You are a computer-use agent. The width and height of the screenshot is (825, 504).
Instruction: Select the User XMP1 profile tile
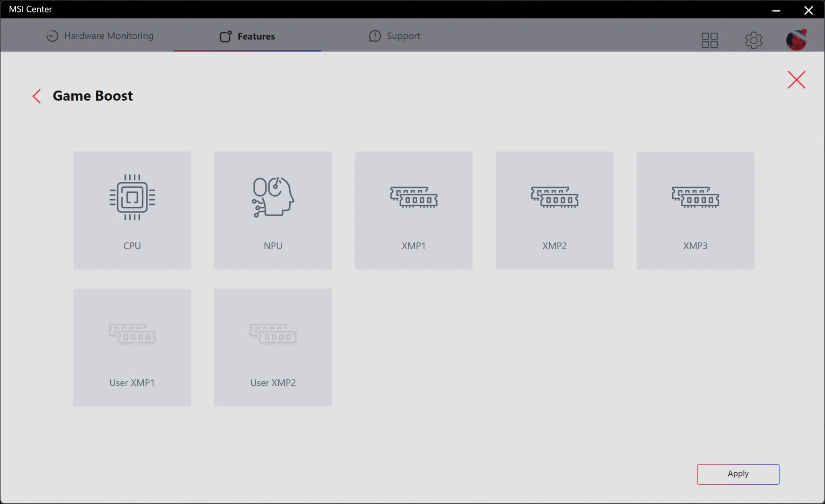point(132,347)
